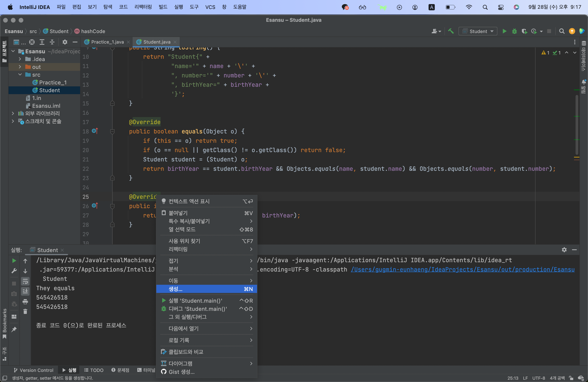This screenshot has width=588, height=382.
Task: Click the green Run button in toolbar
Action: [x=504, y=31]
